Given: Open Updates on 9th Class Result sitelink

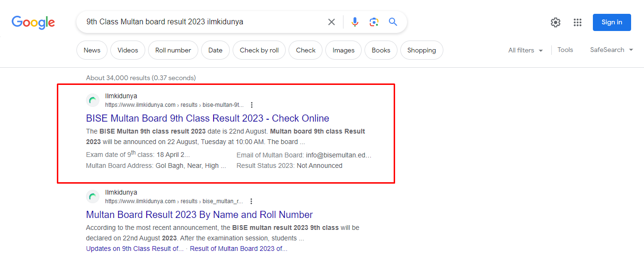Looking at the screenshot, I should (135, 249).
